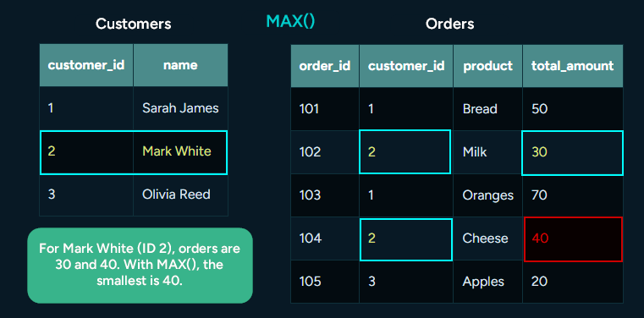Click the order 102 cell
This screenshot has width=644, height=318.
tap(325, 152)
